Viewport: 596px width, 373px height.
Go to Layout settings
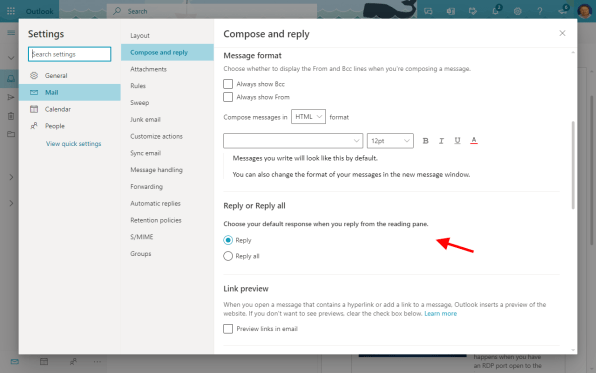[x=167, y=36]
